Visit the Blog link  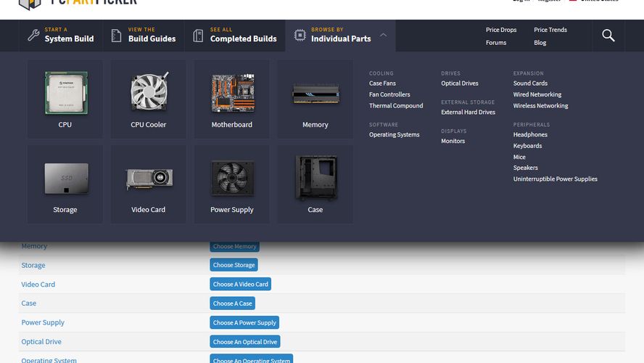(540, 42)
